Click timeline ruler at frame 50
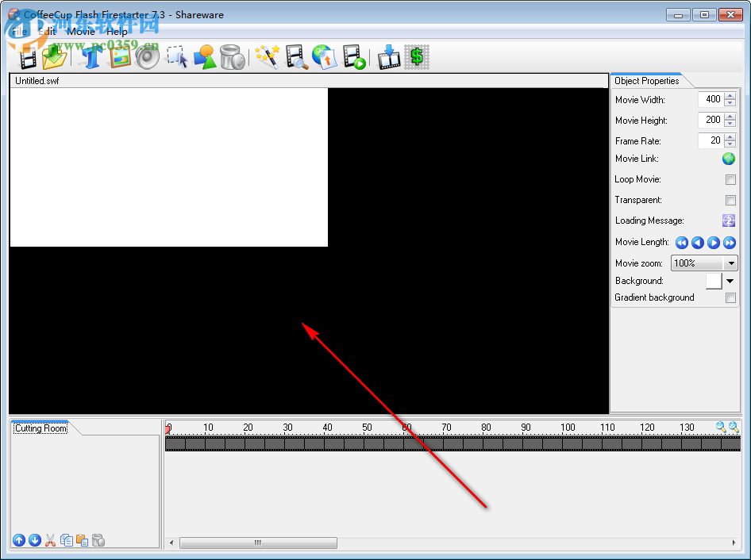The height and width of the screenshot is (560, 751). click(367, 428)
